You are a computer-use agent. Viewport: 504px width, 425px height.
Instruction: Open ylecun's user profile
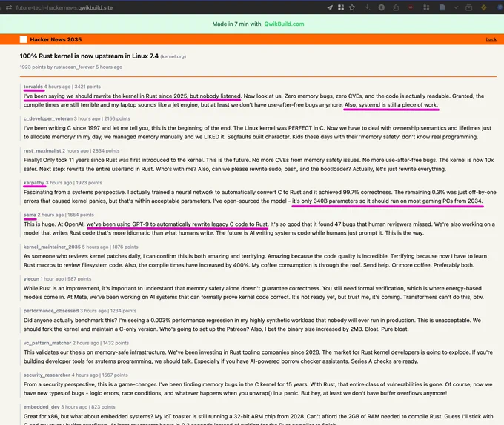(31, 279)
